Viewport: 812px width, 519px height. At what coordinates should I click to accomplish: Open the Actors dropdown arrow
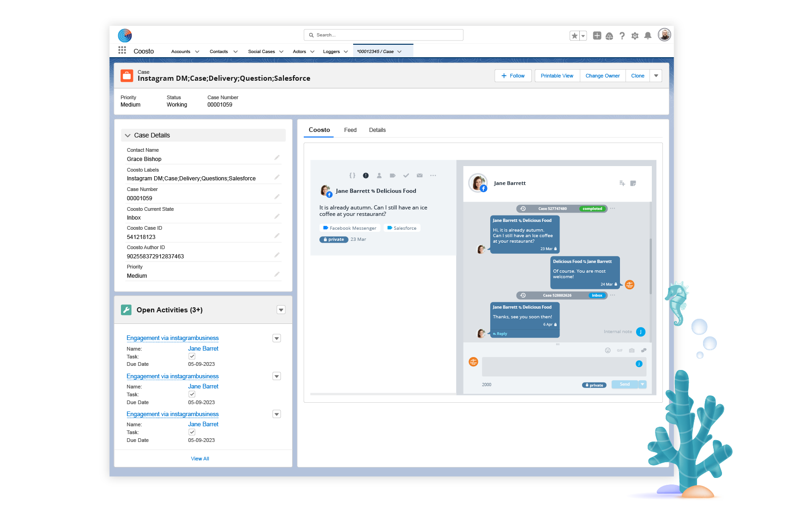tap(312, 52)
